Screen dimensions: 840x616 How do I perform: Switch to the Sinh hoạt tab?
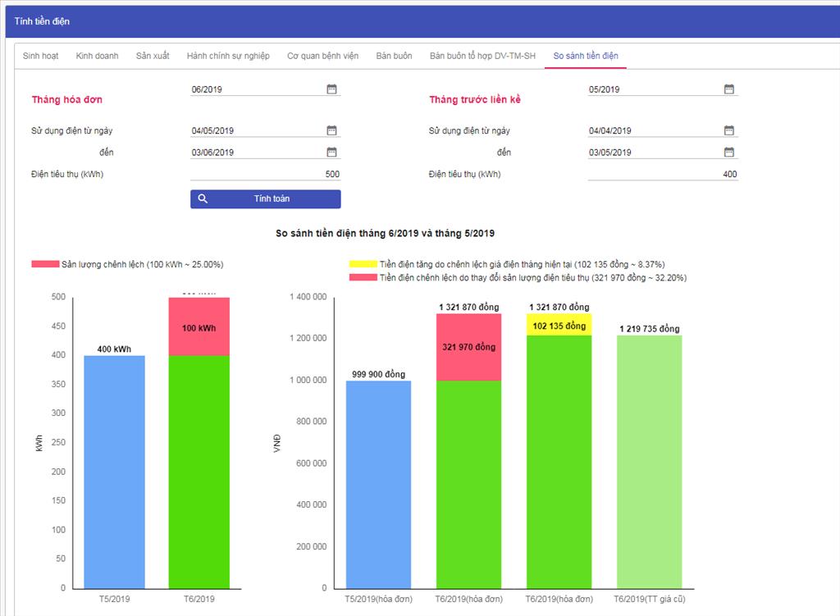point(40,56)
